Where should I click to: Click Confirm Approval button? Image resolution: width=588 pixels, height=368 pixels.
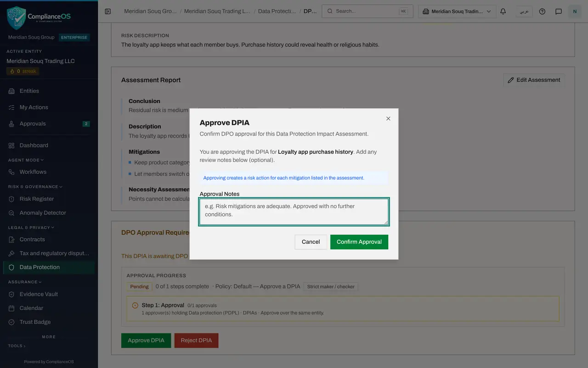(359, 242)
